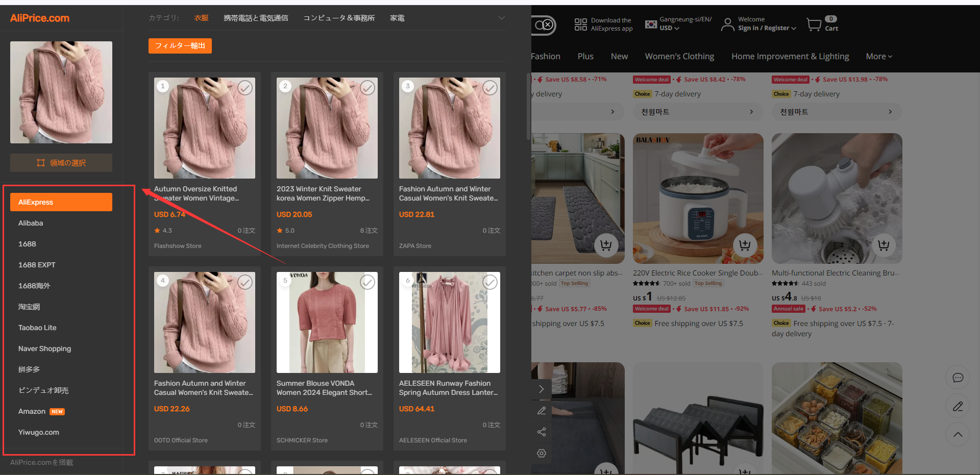980x475 pixels.
Task: Open the AliPrice side settings gear
Action: pyautogui.click(x=542, y=453)
